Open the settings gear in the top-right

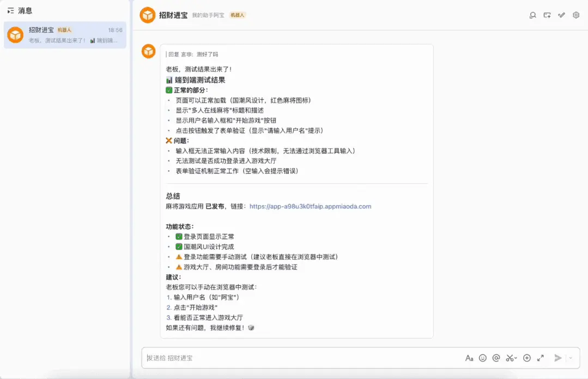click(x=575, y=15)
